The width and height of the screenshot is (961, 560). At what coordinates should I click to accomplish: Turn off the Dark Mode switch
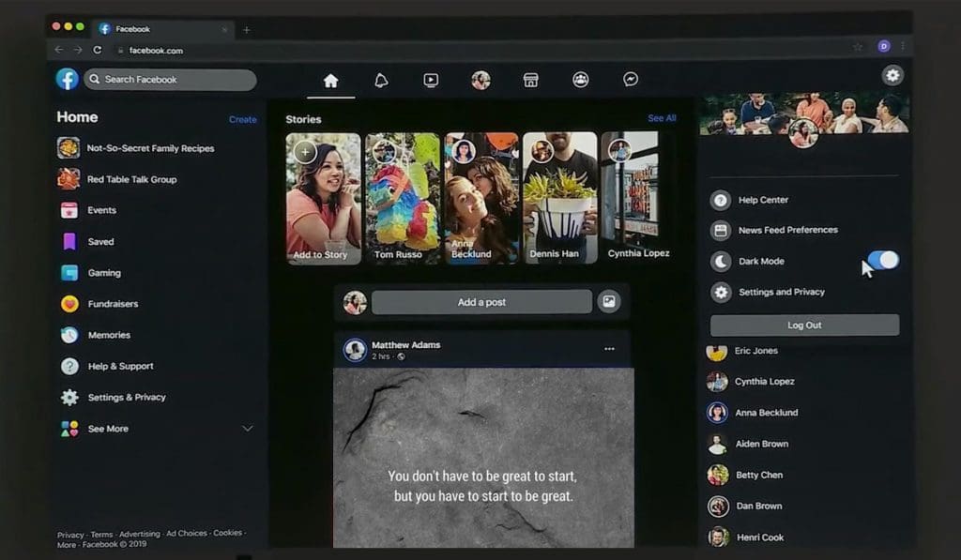click(882, 261)
